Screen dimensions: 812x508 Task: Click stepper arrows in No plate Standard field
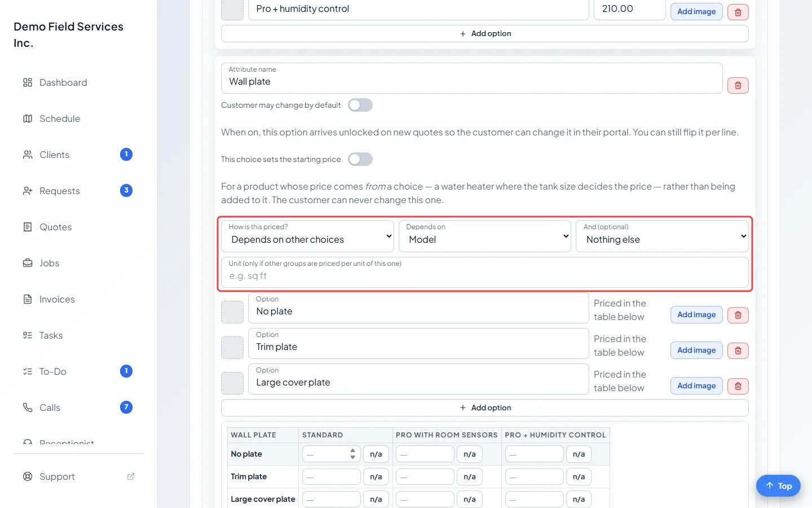pos(352,454)
